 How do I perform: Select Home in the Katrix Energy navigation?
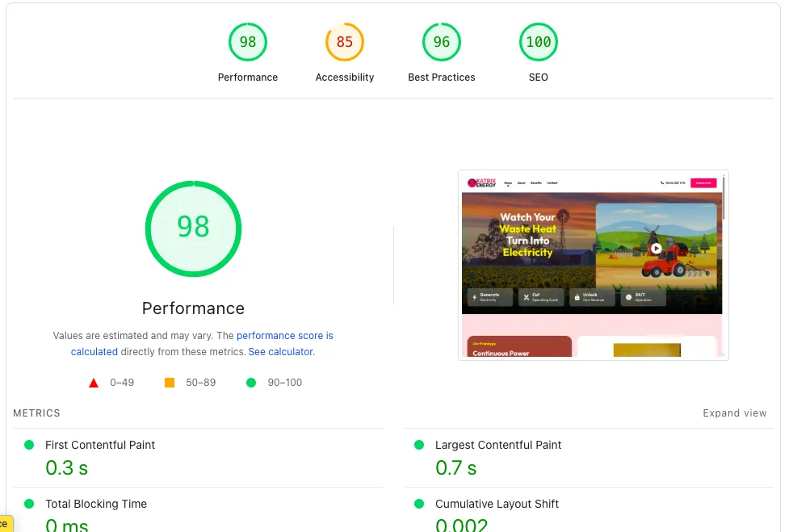point(508,182)
